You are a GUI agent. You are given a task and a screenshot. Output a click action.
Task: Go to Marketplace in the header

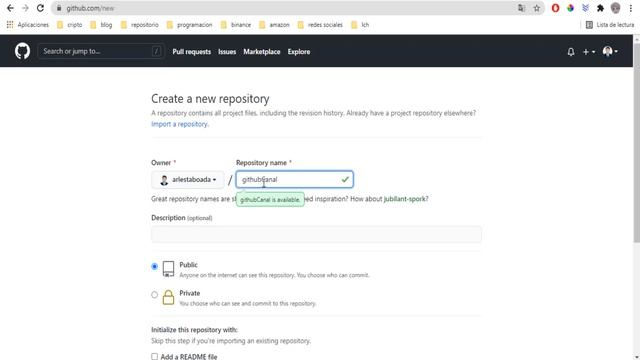[x=262, y=52]
